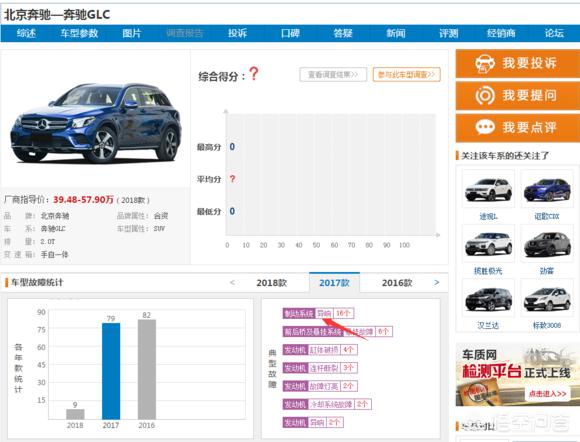The width and height of the screenshot is (580, 442).
Task: Open the 口碑 navigation tab
Action: coord(290,34)
